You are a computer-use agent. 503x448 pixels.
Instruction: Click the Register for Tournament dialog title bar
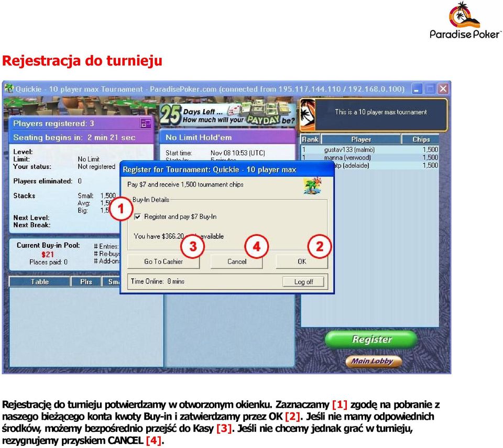click(x=227, y=169)
